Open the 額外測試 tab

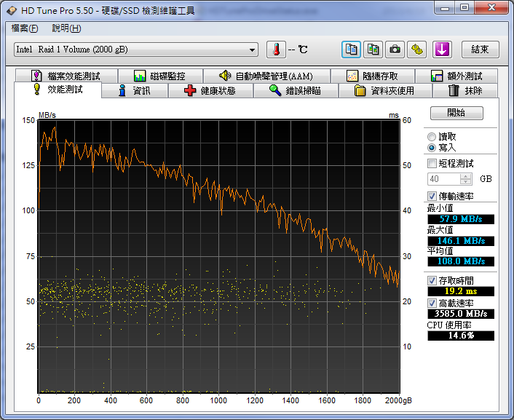tap(456, 76)
